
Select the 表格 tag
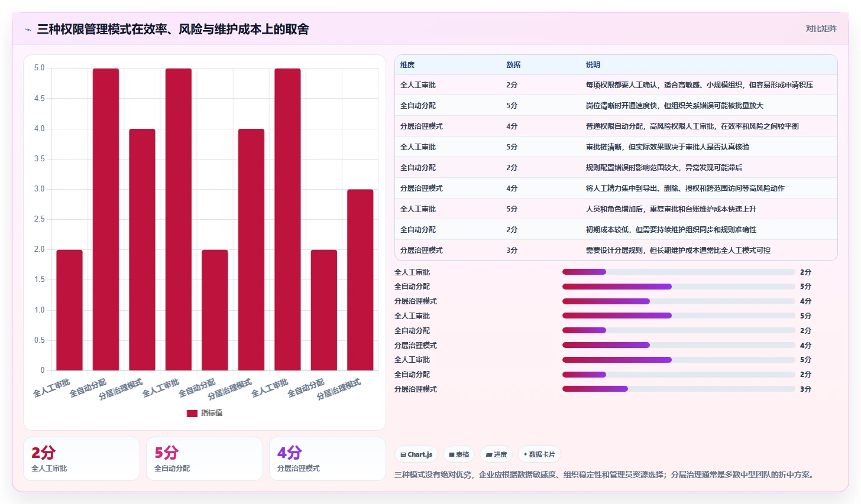click(459, 454)
